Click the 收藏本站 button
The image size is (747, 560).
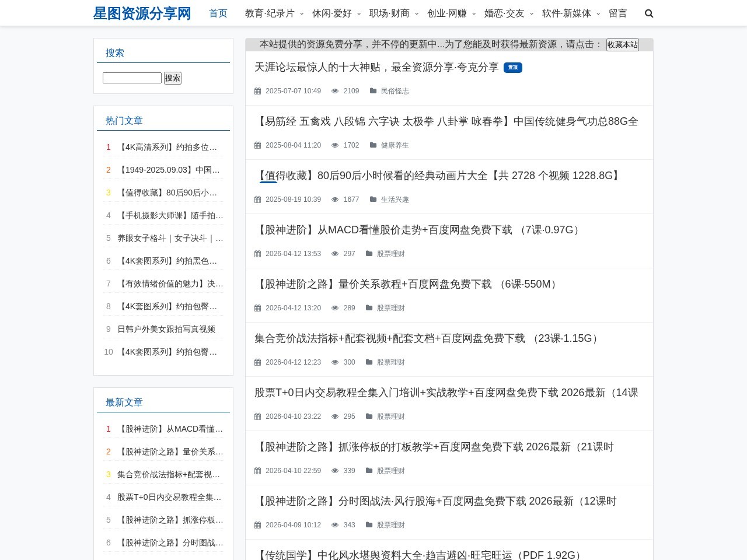click(x=623, y=45)
